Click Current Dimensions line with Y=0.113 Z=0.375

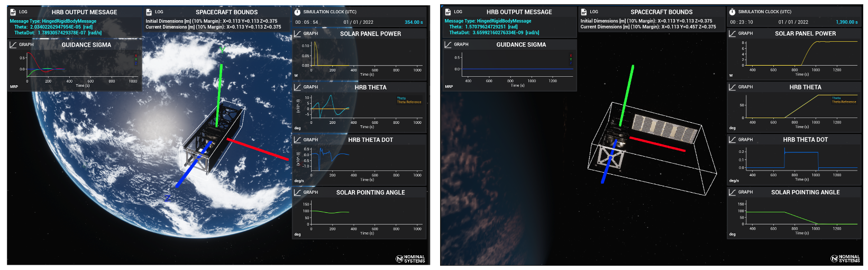[213, 27]
